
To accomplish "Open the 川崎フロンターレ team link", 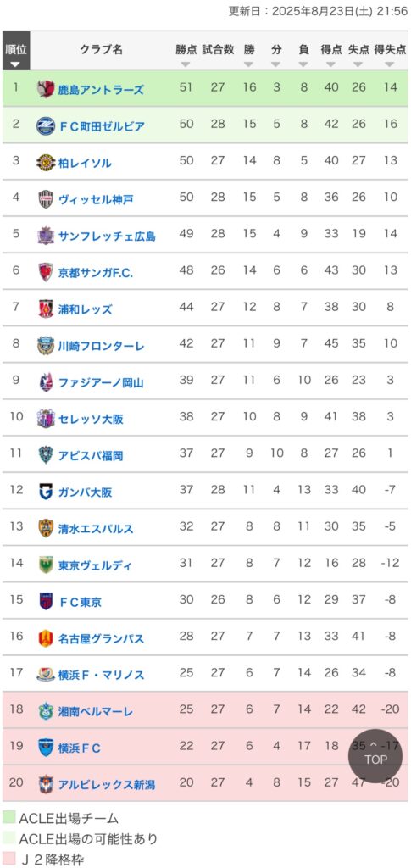I will tap(101, 346).
